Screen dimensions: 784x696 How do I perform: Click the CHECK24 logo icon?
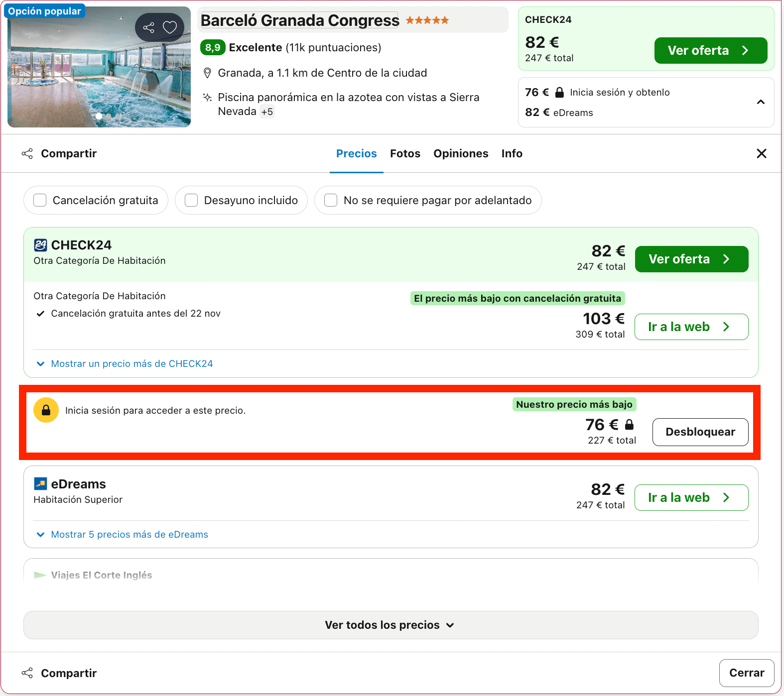pos(40,245)
